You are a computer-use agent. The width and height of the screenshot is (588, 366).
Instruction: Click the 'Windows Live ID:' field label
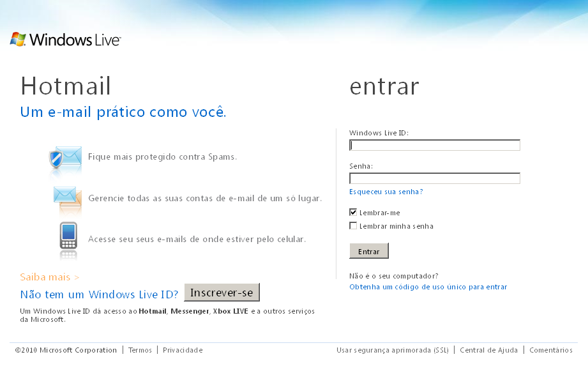pos(379,133)
